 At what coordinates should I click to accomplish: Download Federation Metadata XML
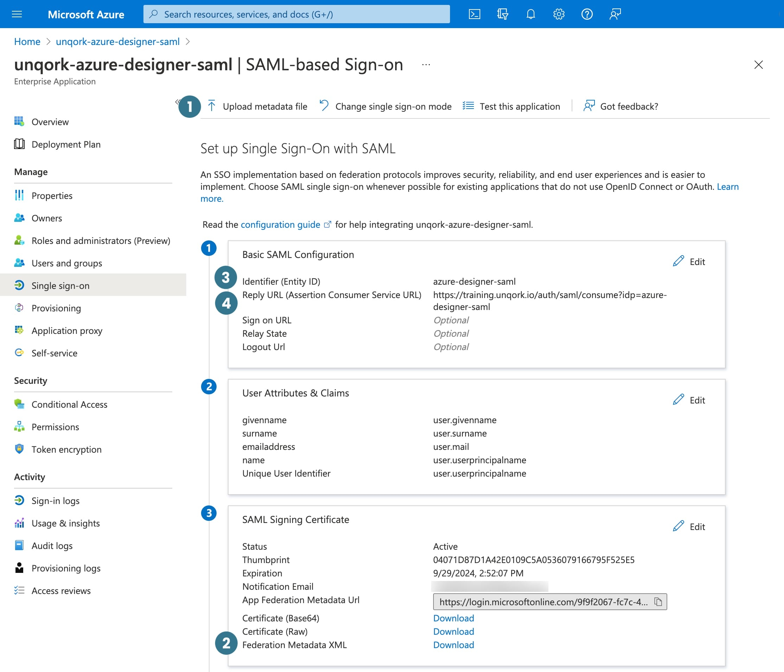(453, 645)
